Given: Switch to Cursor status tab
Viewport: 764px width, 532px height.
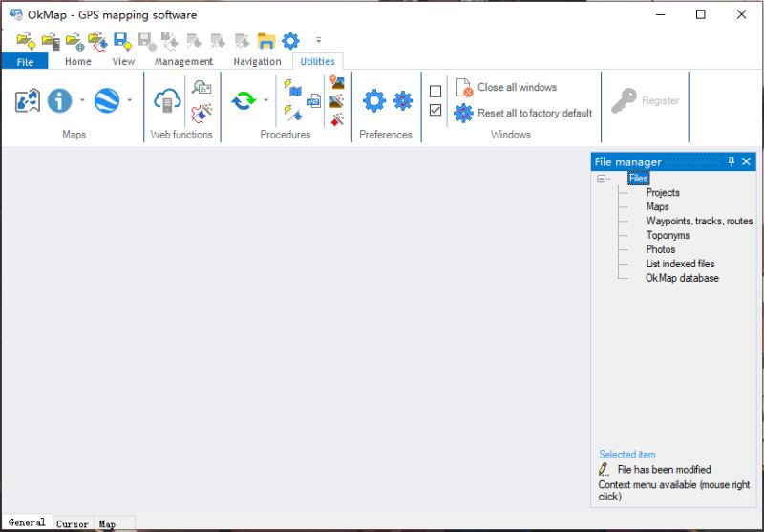Looking at the screenshot, I should click(x=73, y=523).
